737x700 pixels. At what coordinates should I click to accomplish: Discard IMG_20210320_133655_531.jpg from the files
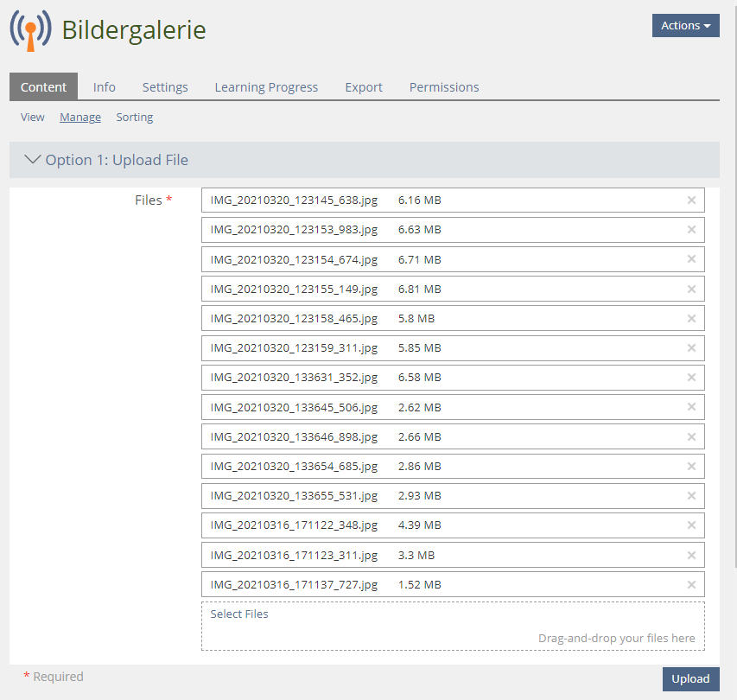(x=691, y=496)
